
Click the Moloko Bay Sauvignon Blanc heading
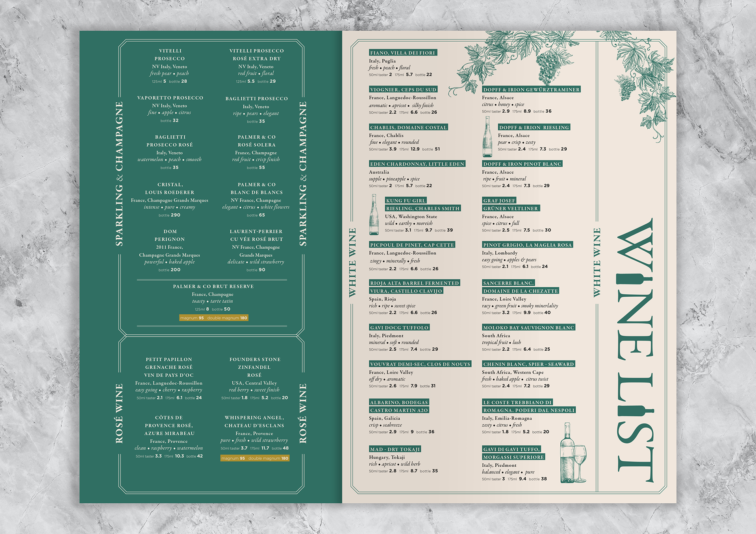tap(528, 327)
